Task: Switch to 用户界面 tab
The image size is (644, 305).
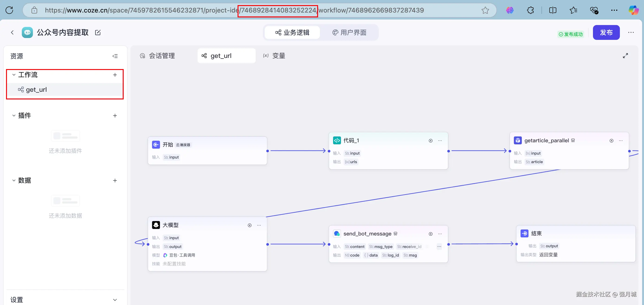Action: coord(349,32)
